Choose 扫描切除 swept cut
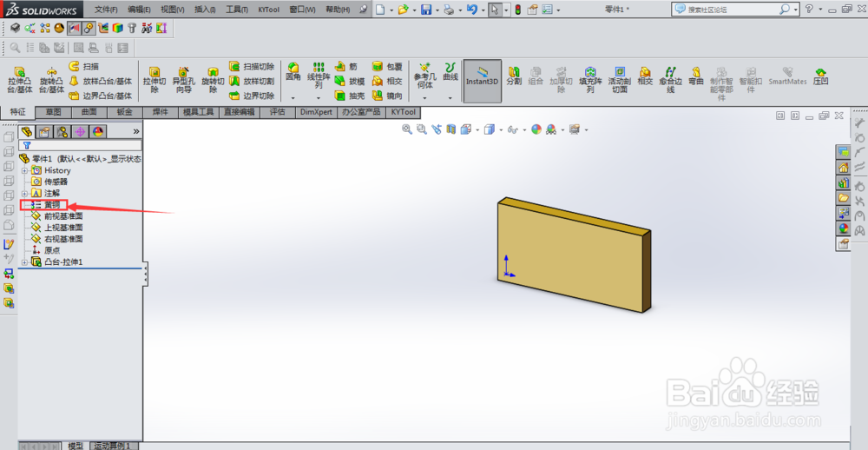The width and height of the screenshot is (868, 450). (252, 67)
